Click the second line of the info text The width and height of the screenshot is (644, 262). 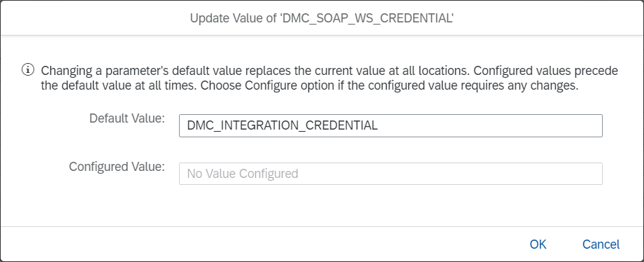310,86
